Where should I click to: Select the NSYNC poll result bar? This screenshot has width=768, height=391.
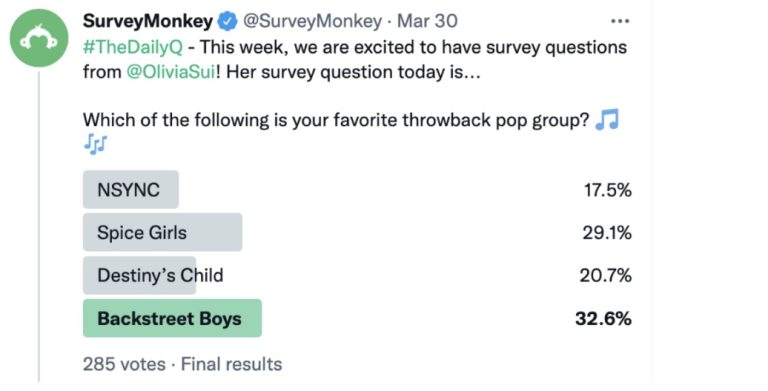pyautogui.click(x=131, y=190)
